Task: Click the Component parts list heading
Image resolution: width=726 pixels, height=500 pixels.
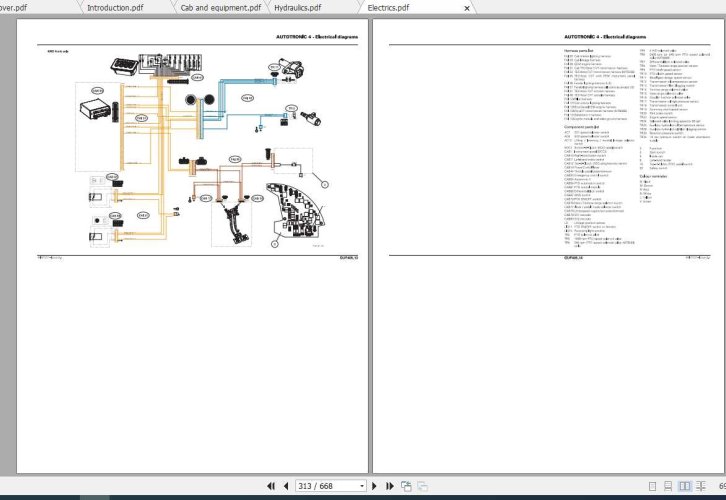Action: (582, 126)
